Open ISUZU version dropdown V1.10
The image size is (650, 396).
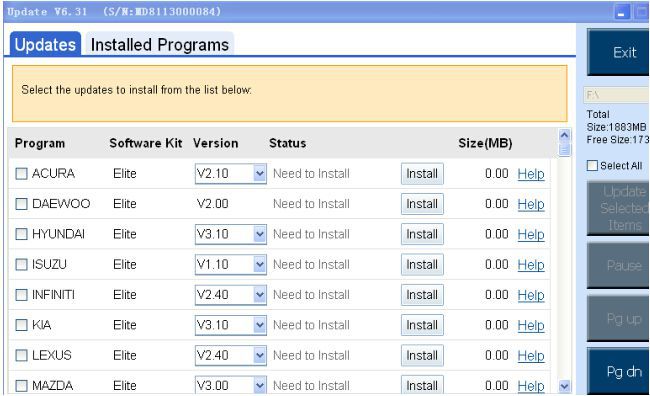[x=230, y=265]
